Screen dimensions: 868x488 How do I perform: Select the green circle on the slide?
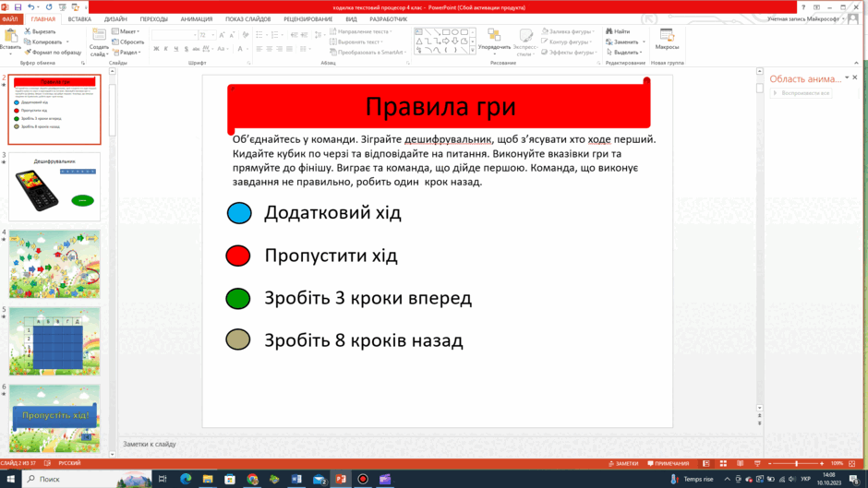tap(238, 299)
